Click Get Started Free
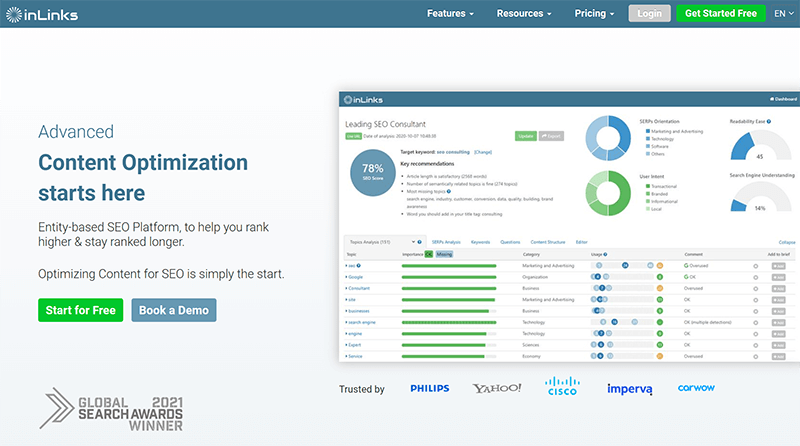Image resolution: width=800 pixels, height=446 pixels. point(720,14)
